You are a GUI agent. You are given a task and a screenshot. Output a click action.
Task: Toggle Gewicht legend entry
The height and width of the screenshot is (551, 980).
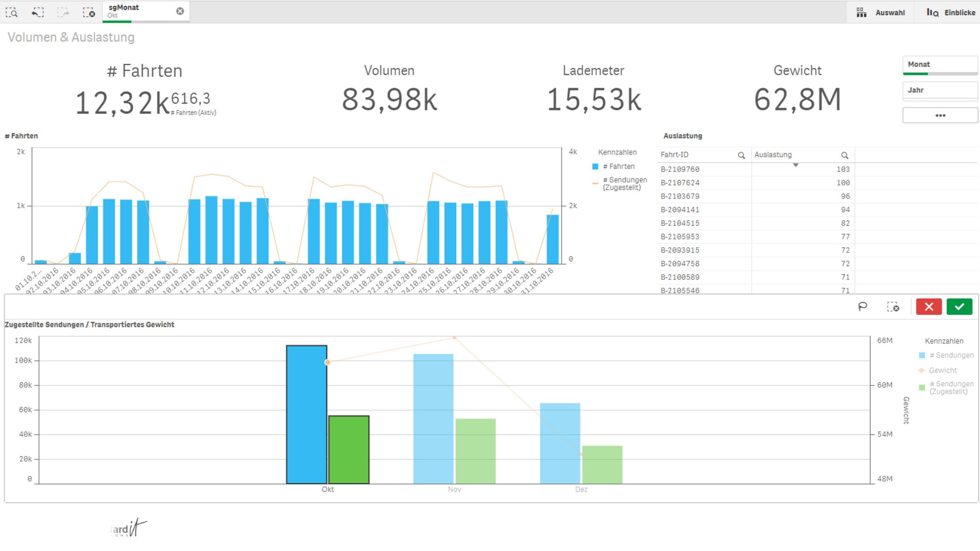pos(942,370)
